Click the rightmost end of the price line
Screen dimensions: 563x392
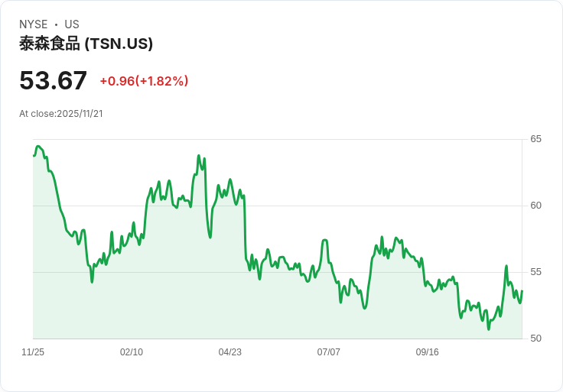click(x=522, y=290)
